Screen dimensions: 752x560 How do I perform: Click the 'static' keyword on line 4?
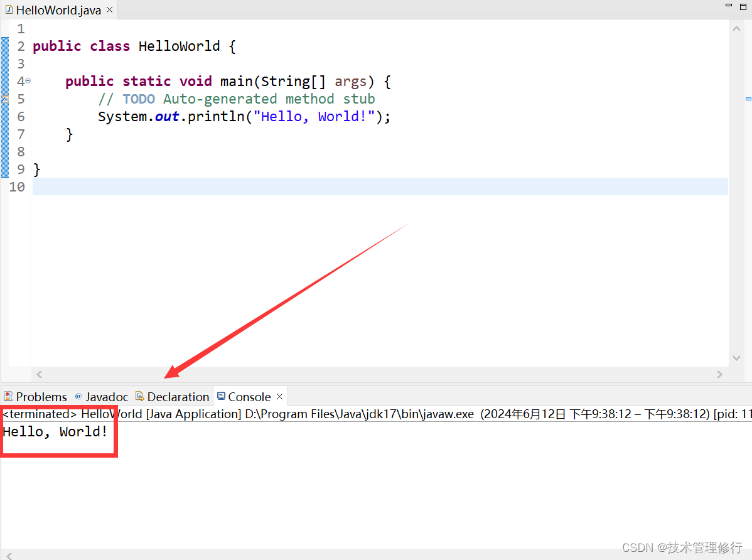tap(147, 81)
